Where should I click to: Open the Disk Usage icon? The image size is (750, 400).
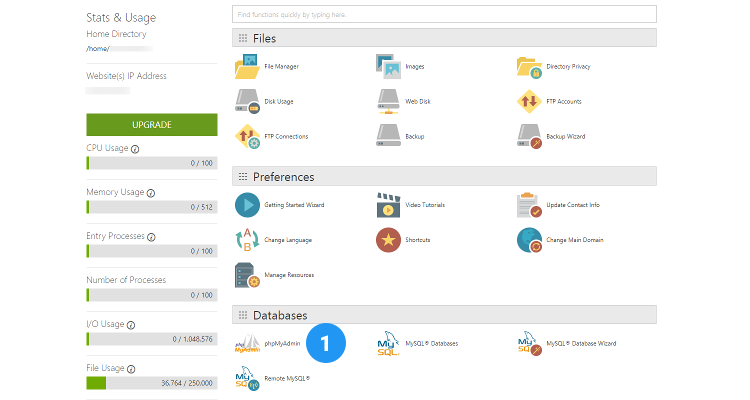[x=247, y=101]
